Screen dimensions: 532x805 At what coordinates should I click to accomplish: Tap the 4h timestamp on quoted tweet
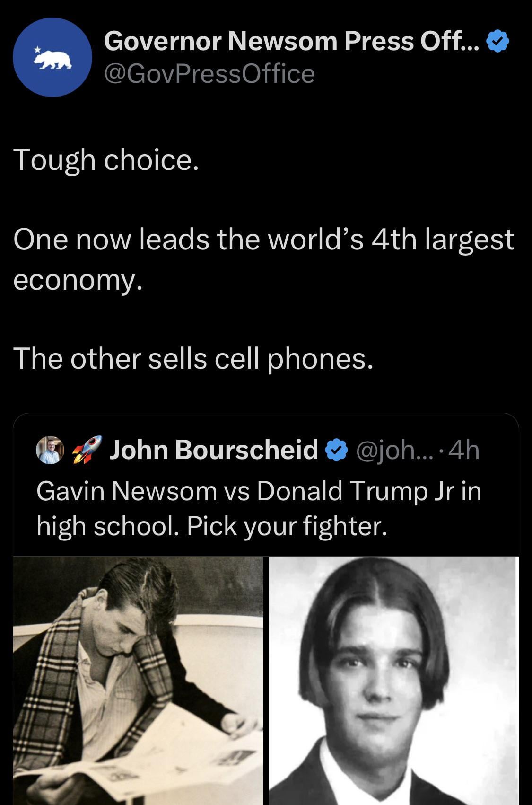click(x=464, y=450)
